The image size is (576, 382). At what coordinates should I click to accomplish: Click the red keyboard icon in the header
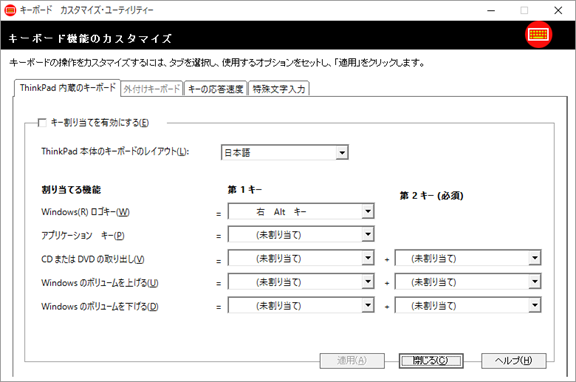[x=538, y=35]
